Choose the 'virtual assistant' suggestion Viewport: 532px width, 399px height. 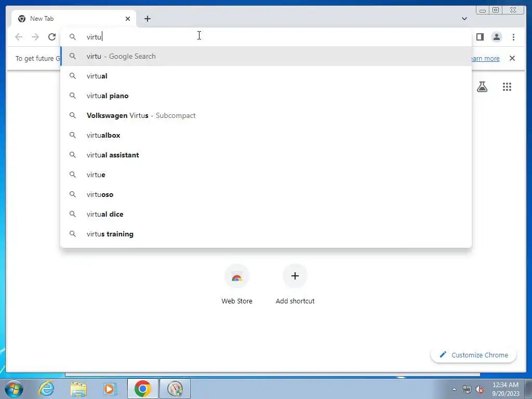pyautogui.click(x=266, y=155)
